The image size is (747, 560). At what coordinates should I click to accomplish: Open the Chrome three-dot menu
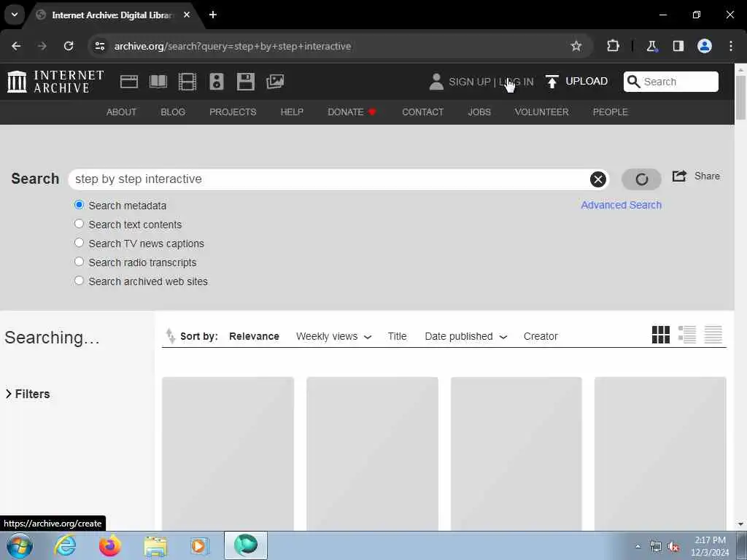pos(731,46)
